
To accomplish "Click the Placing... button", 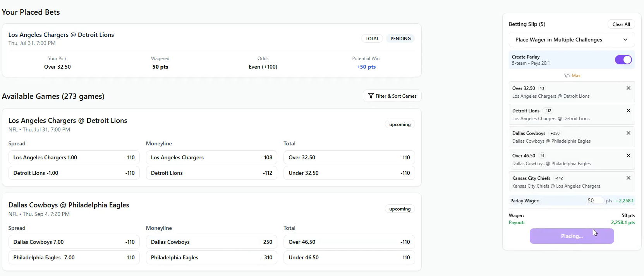I will coord(572,236).
